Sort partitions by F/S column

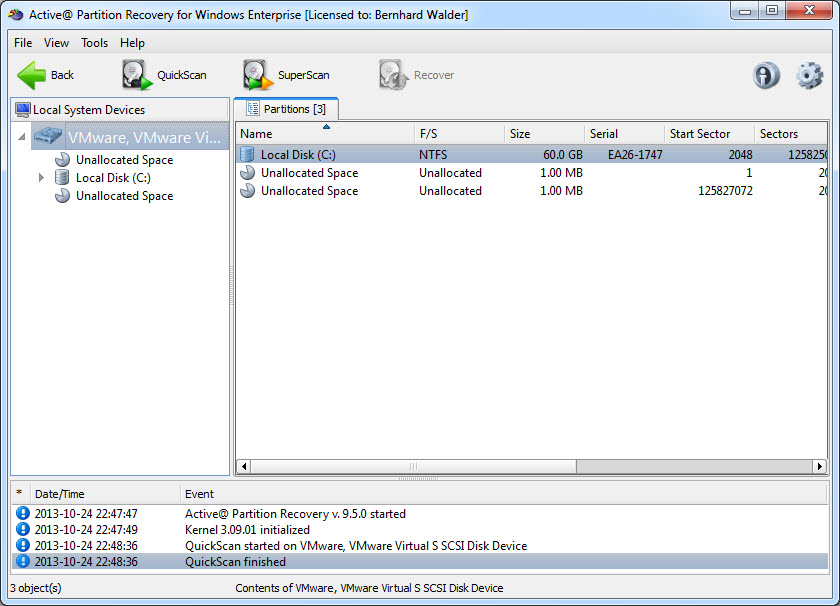459,133
